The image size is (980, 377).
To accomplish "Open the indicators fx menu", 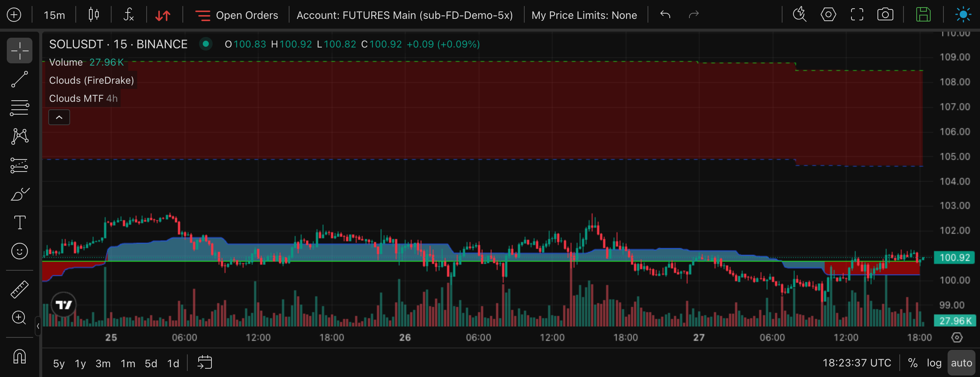I will [129, 15].
